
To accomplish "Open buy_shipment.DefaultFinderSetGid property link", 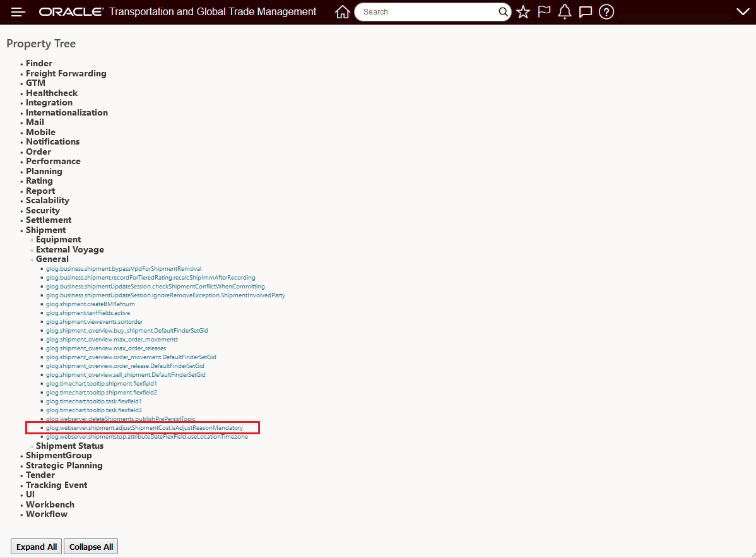I will click(127, 331).
